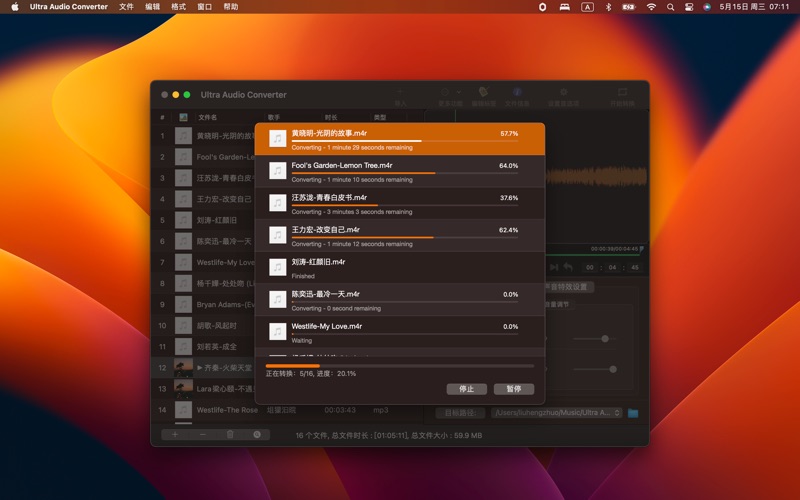800x500 pixels.
Task: Select the 刘涛-红颜旧.m4r Finished row
Action: (x=399, y=267)
